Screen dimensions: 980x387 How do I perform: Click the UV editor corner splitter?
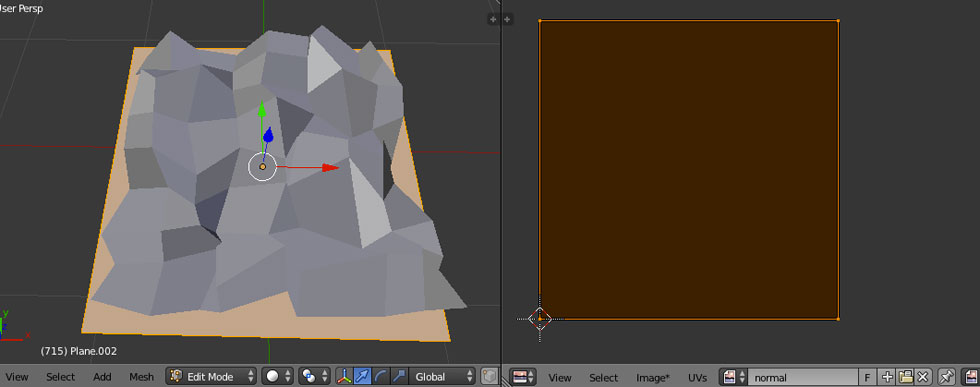(507, 381)
